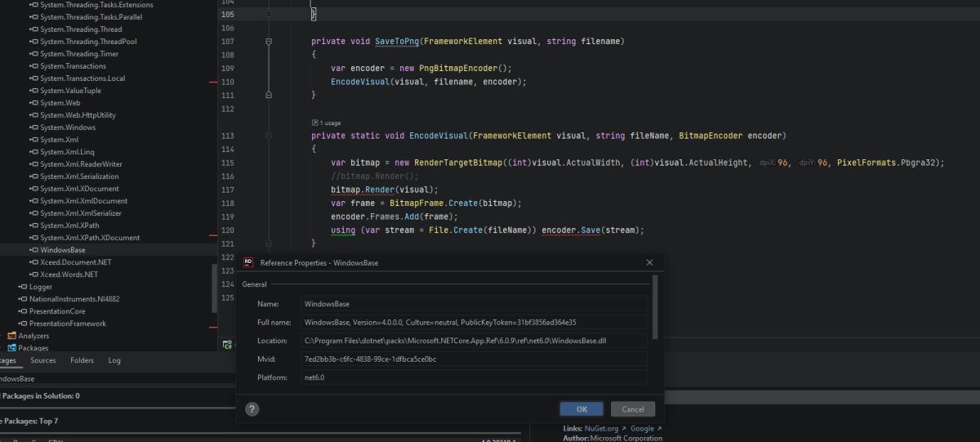Click the reference icon beside System.Windows
This screenshot has height=442, width=980.
tap(33, 127)
